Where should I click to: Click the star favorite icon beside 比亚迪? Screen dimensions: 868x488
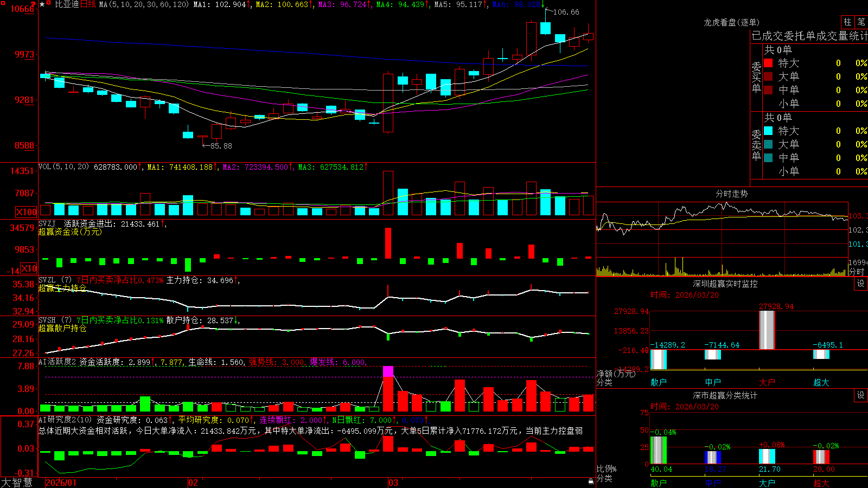42,4
